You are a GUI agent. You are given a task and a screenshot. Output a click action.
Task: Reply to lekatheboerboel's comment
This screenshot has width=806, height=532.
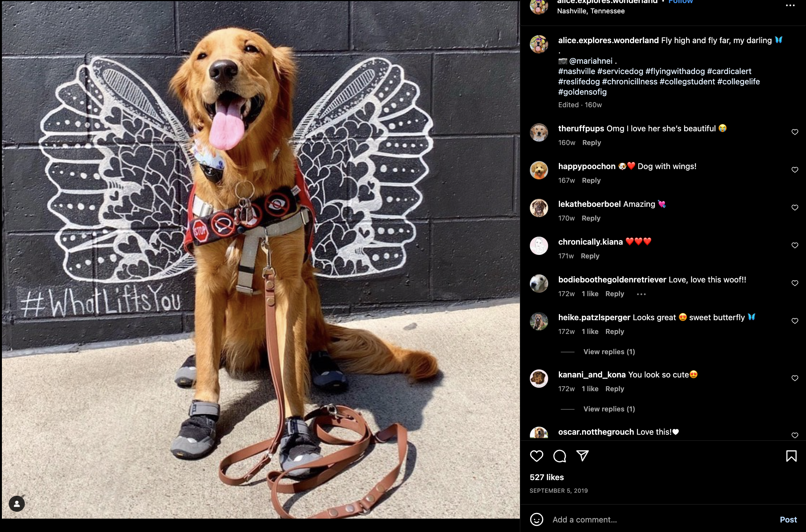coord(591,218)
